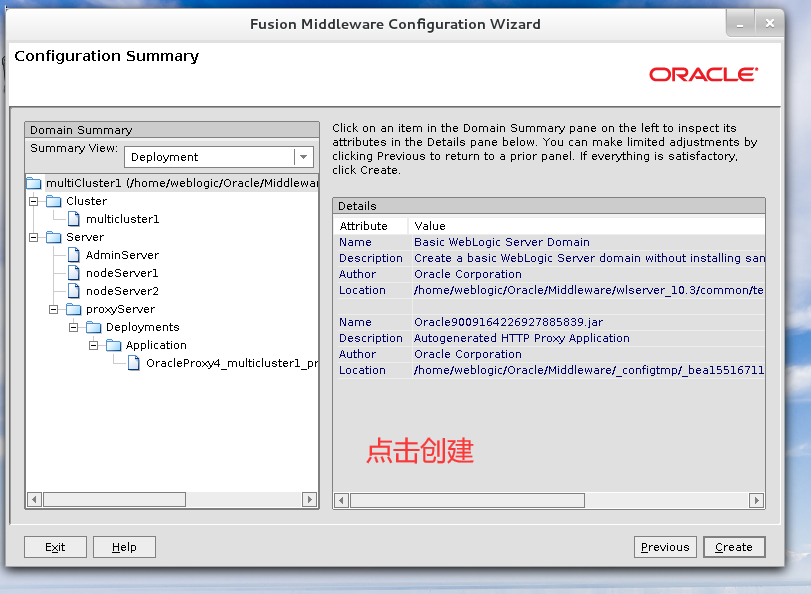Click the nodeServer1 document icon

pos(74,273)
